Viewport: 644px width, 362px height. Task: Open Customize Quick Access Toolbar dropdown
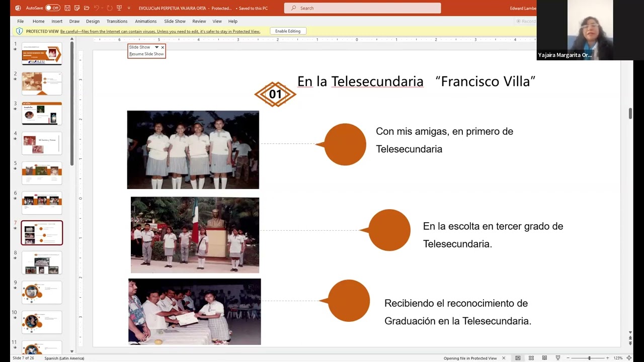pyautogui.click(x=129, y=8)
